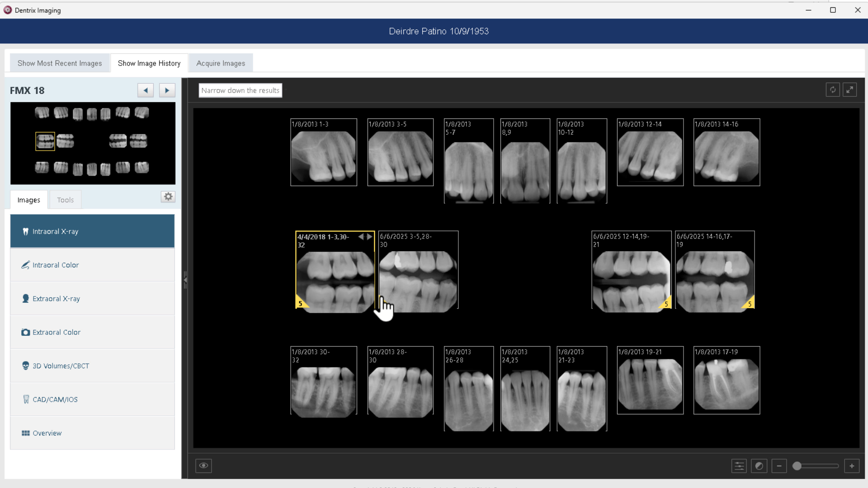The height and width of the screenshot is (488, 868).
Task: Click the expand to fullscreen icon
Action: (850, 90)
